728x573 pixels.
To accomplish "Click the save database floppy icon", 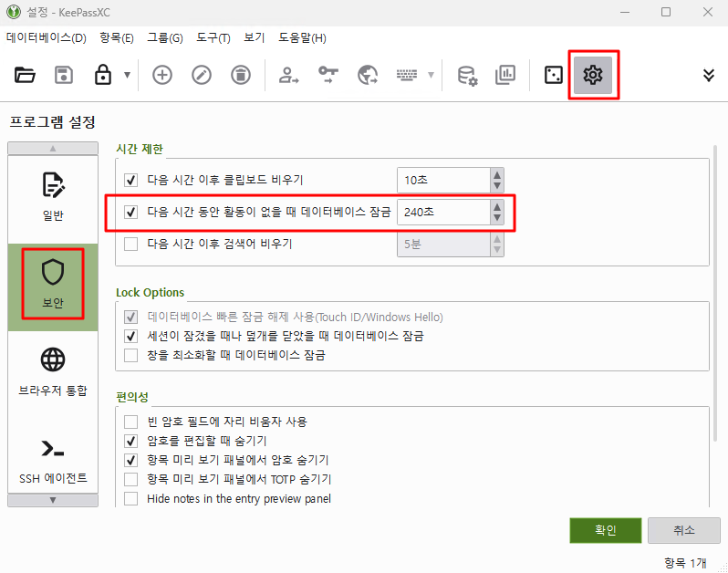I will point(64,75).
